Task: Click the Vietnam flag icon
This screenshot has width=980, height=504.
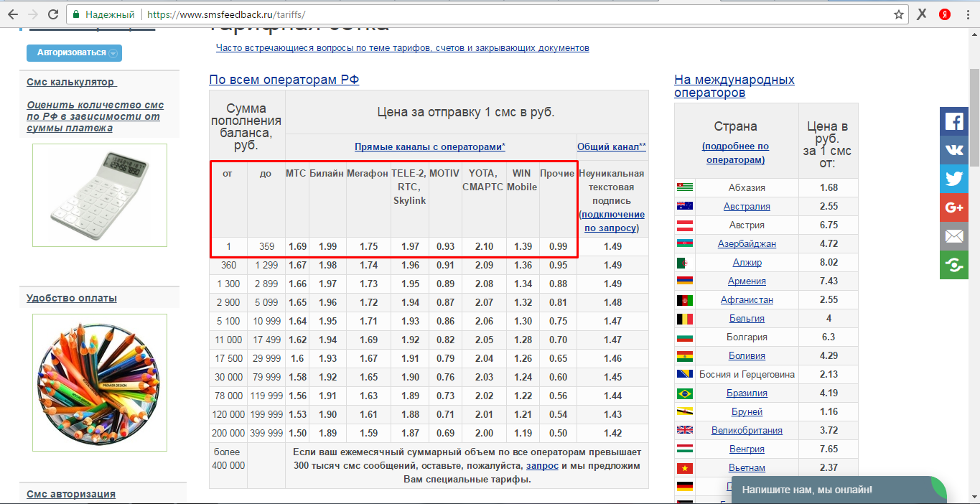Action: (x=684, y=467)
